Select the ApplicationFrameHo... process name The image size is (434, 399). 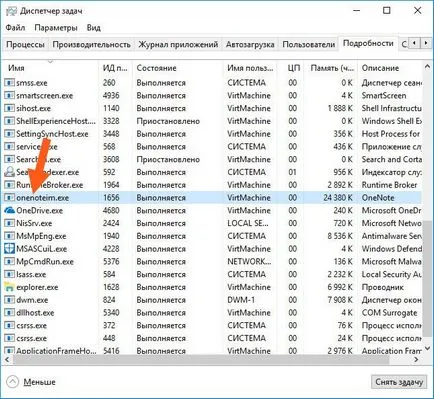coord(56,350)
